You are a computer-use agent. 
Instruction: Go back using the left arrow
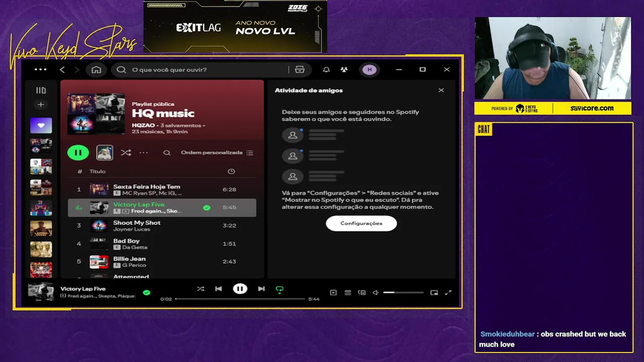pos(62,69)
